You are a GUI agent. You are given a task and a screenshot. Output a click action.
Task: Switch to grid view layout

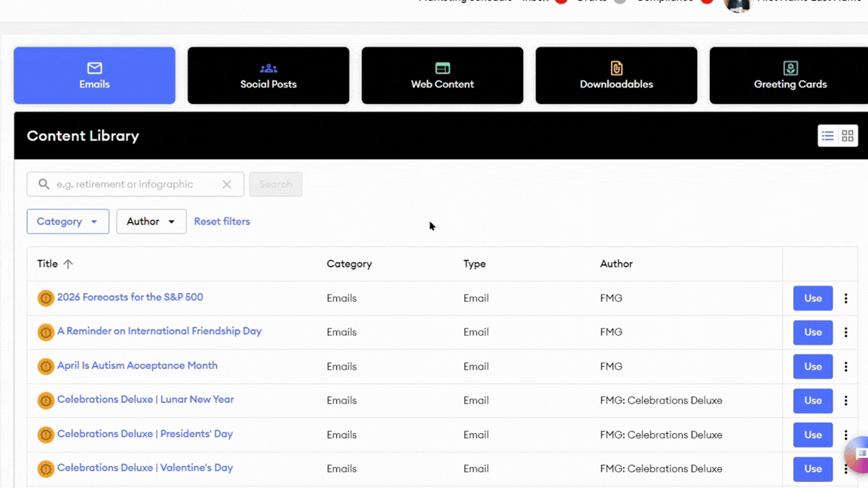tap(848, 136)
